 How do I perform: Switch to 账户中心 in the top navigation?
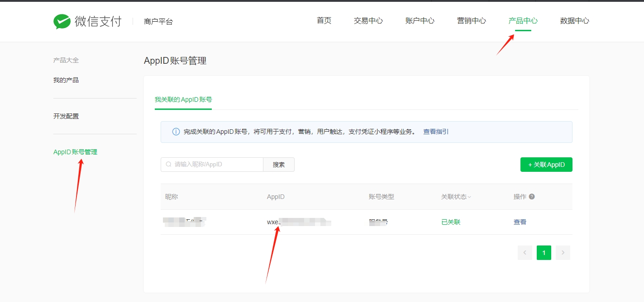420,21
